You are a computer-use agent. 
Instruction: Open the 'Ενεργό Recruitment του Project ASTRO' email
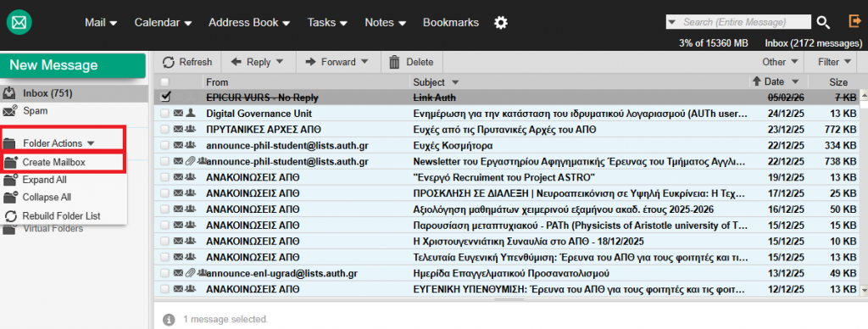[x=504, y=177]
